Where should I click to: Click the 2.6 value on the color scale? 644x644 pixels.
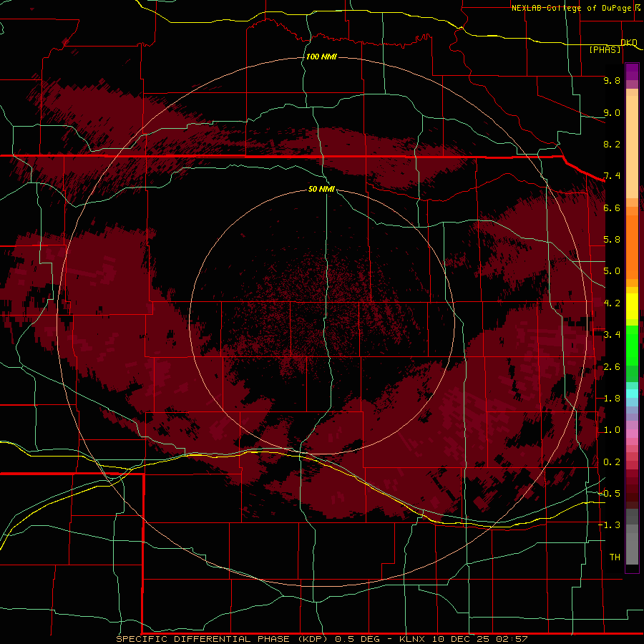pyautogui.click(x=612, y=367)
